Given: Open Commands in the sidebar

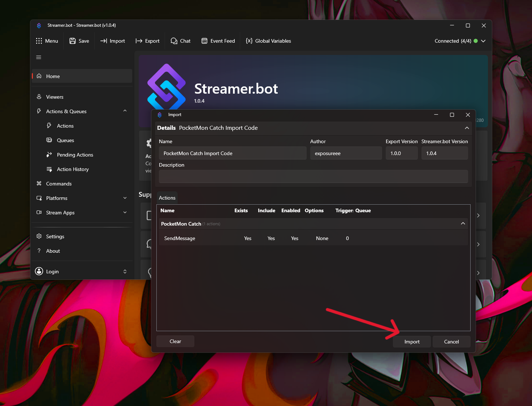Looking at the screenshot, I should 59,184.
